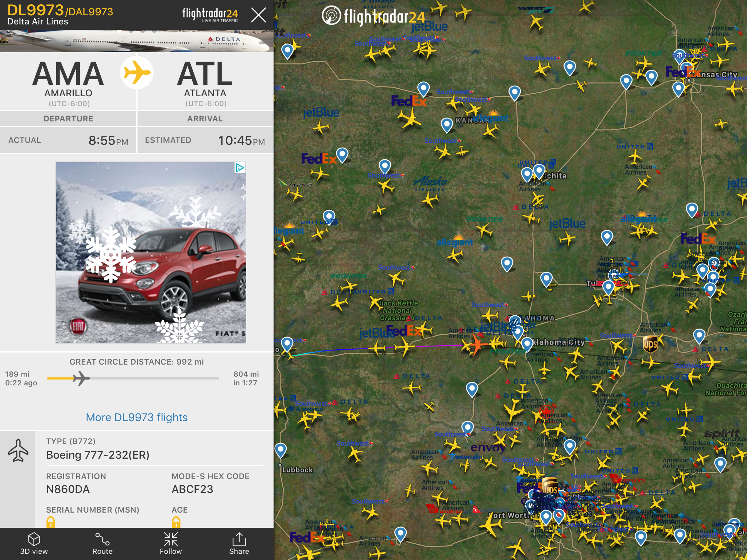Tap the flight progress bar plane marker
The width and height of the screenshot is (747, 560).
[x=81, y=378]
